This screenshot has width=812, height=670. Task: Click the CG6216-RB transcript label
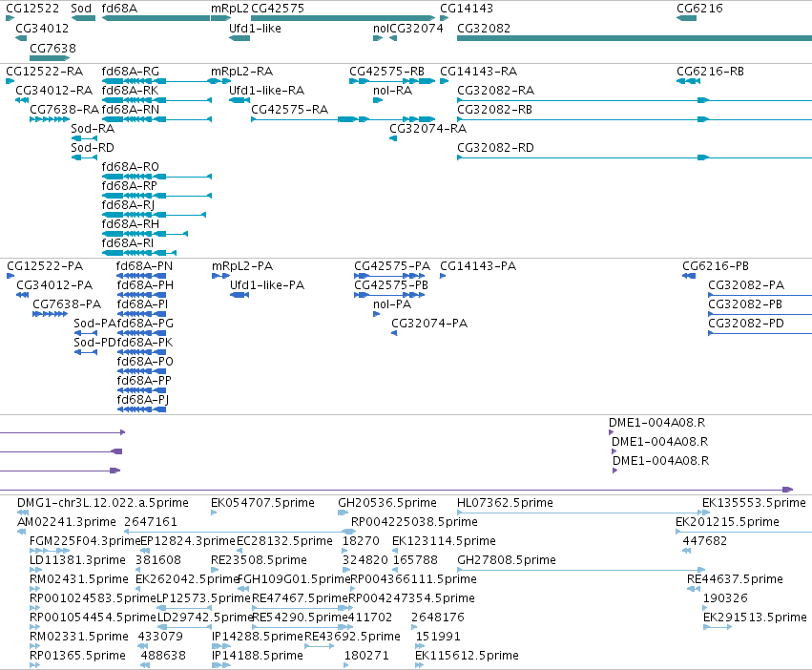(710, 71)
